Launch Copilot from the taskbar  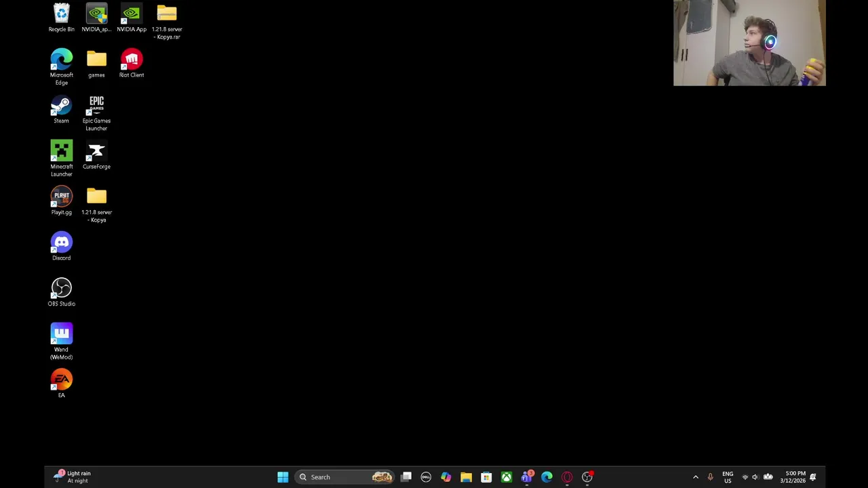[x=446, y=477]
